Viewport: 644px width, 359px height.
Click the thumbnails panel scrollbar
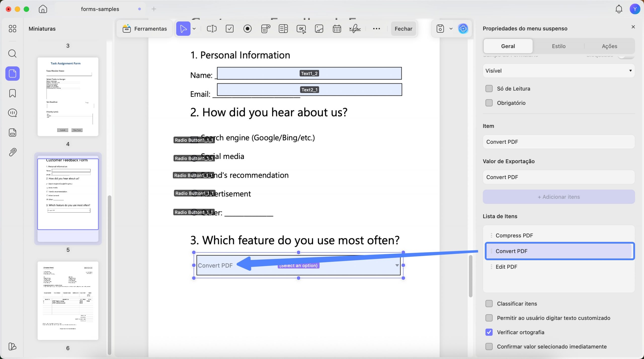click(109, 275)
